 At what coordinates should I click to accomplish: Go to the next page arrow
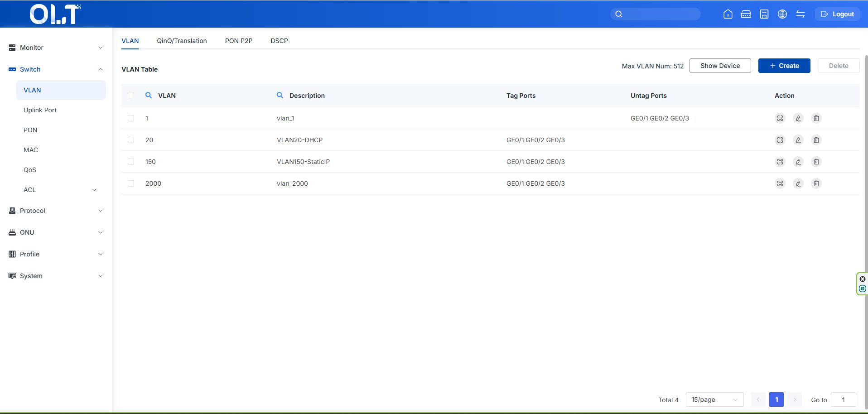tap(795, 400)
